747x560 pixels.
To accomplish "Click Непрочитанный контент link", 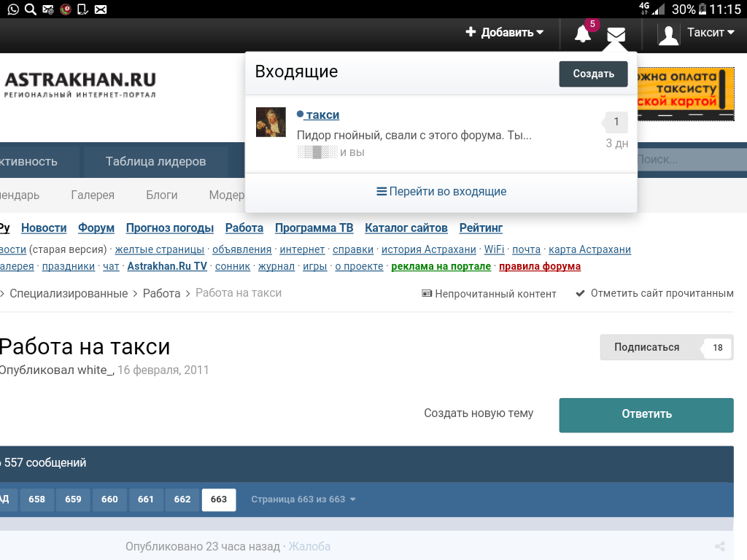I will coord(489,294).
